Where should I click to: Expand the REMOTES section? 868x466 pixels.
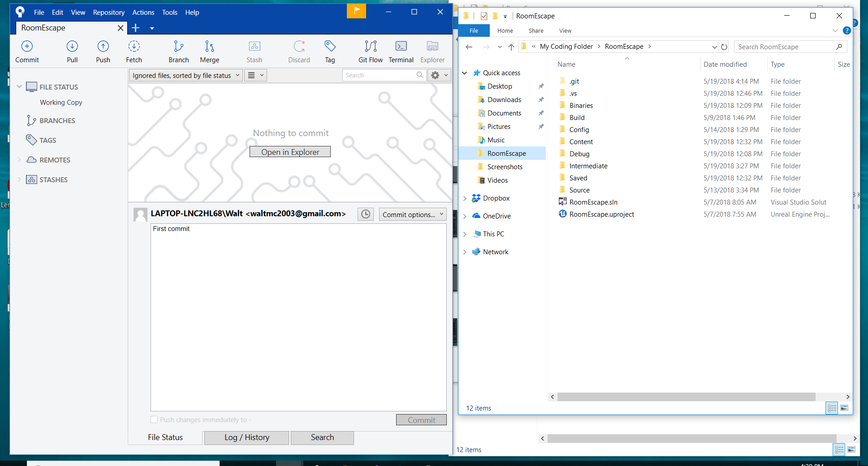(x=19, y=160)
